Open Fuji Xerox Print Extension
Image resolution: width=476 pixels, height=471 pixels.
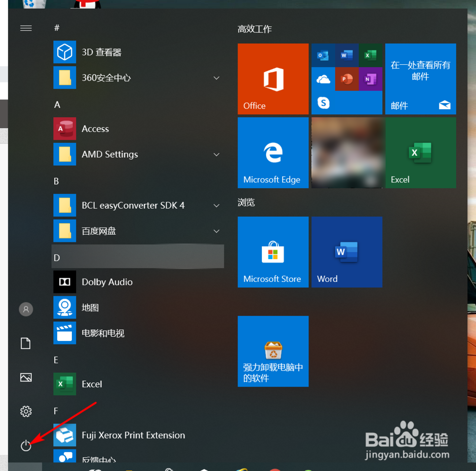[138, 435]
